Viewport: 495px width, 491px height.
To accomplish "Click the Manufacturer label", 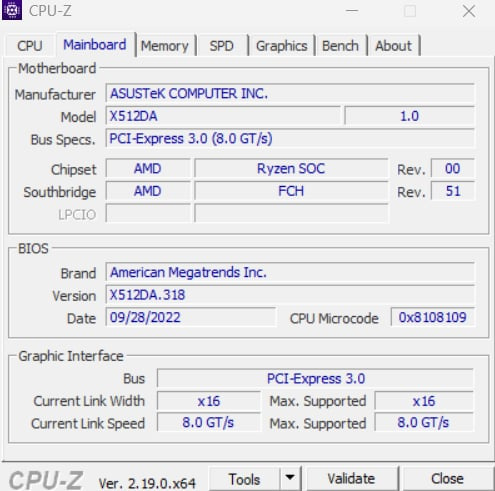I will tap(55, 94).
